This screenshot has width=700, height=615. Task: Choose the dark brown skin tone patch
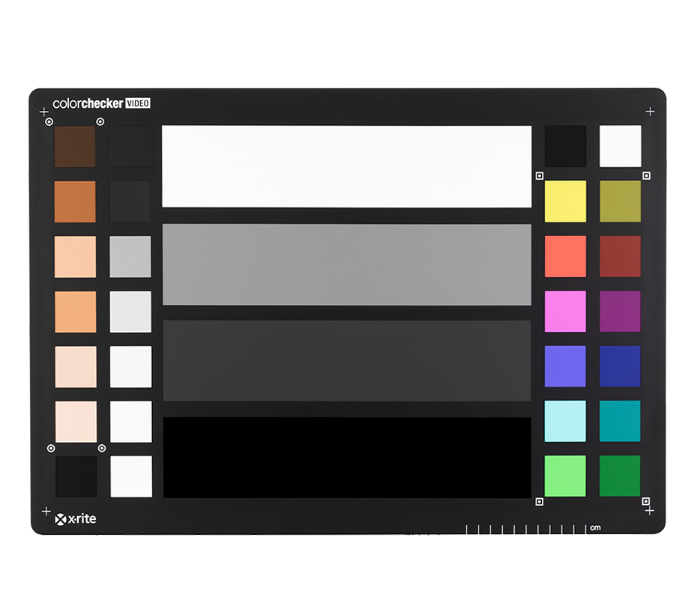click(75, 146)
